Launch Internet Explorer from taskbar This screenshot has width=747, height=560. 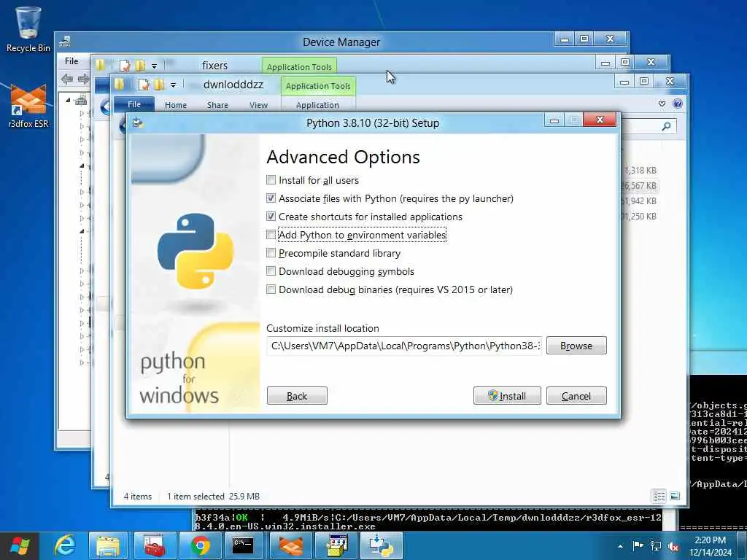click(64, 545)
